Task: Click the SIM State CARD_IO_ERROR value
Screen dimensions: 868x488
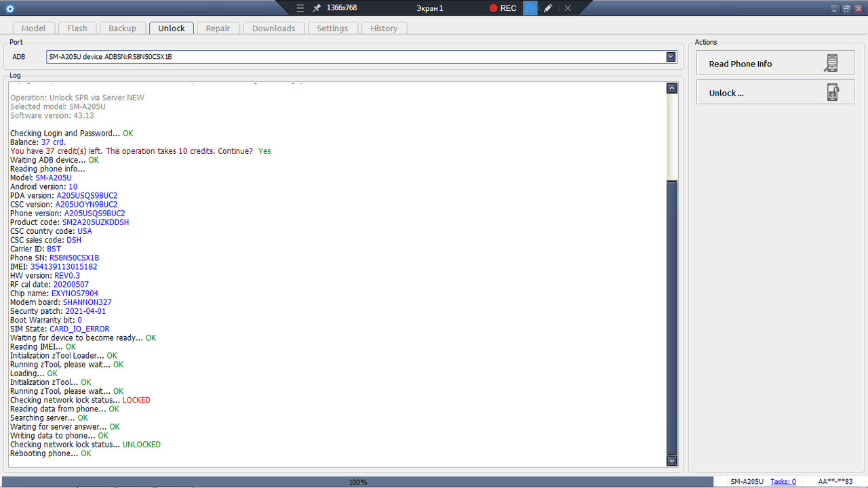Action: coord(79,329)
